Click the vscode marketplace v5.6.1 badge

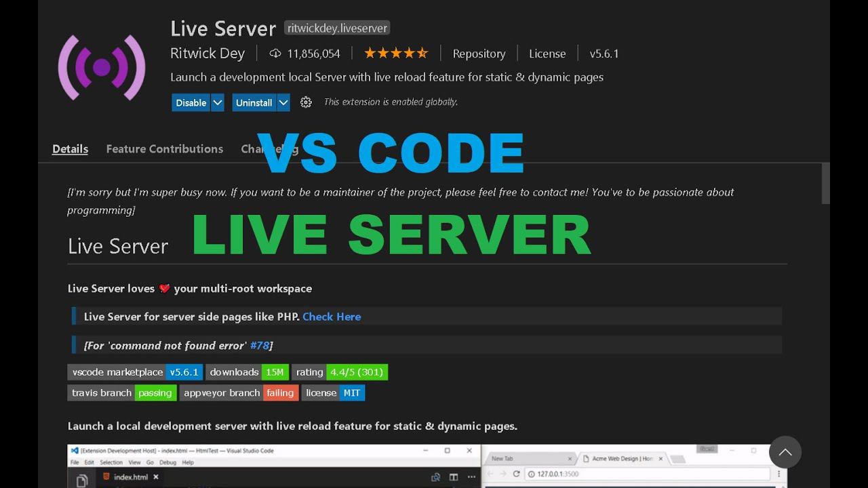tap(135, 372)
